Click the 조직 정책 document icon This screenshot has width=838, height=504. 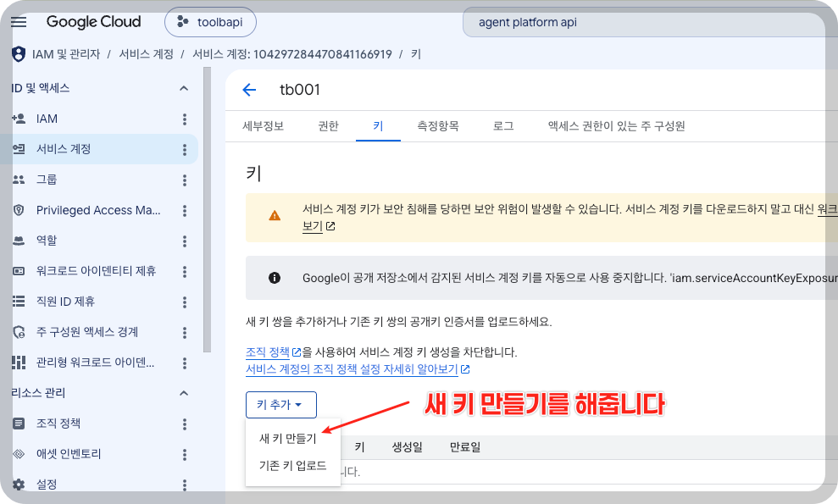tap(19, 424)
